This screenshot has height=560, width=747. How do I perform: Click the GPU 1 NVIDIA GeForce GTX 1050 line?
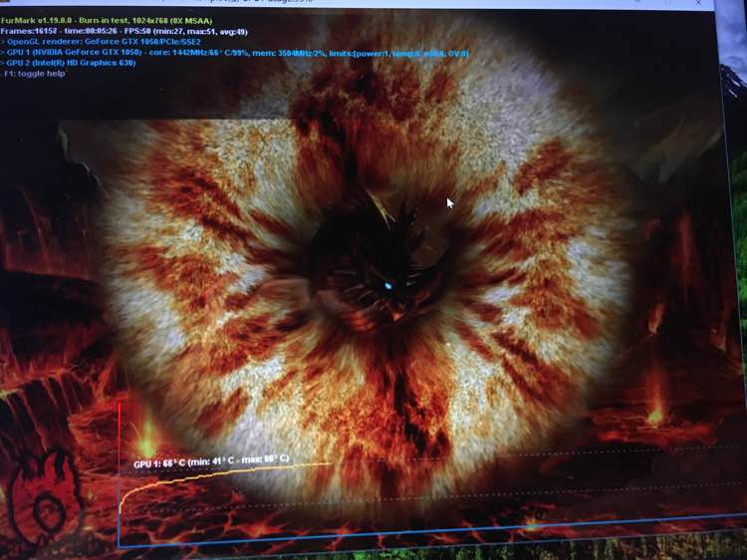tap(235, 53)
